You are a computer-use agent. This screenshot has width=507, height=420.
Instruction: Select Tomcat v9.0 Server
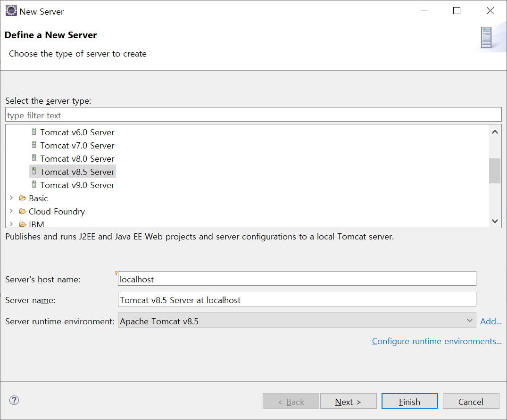point(77,185)
